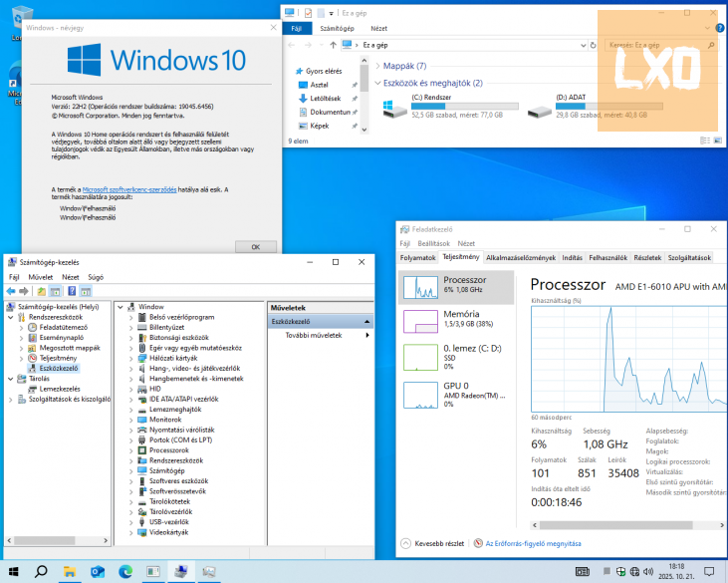Collapse the Tárolás tree node
Viewport: 728px width, 583px height.
pyautogui.click(x=11, y=379)
